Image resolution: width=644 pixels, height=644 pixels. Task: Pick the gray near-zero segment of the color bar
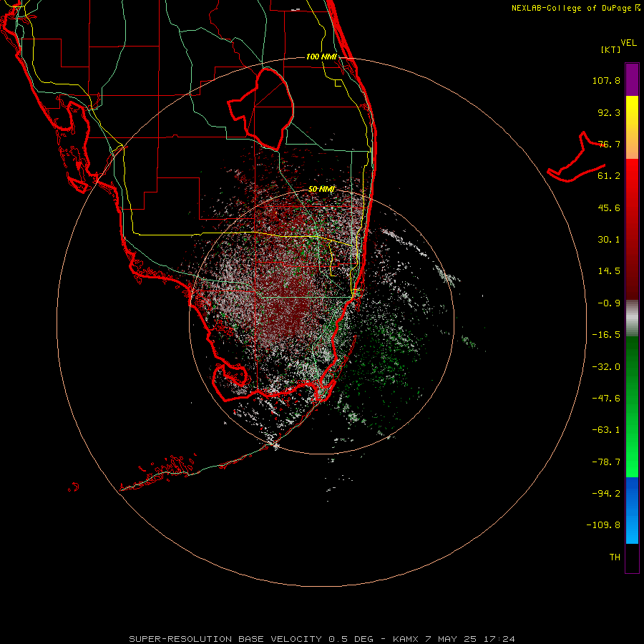click(x=632, y=318)
